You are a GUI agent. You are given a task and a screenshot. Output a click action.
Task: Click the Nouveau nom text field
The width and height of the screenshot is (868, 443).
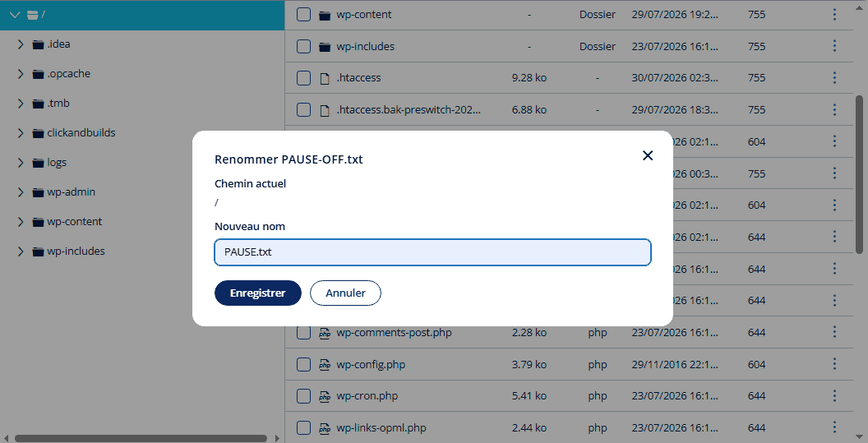[432, 252]
